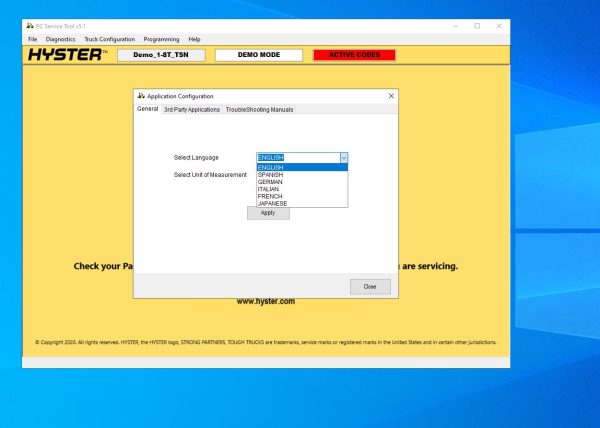The image size is (600, 428).
Task: Collapse the Select Language dropdown arrow
Action: (x=344, y=158)
